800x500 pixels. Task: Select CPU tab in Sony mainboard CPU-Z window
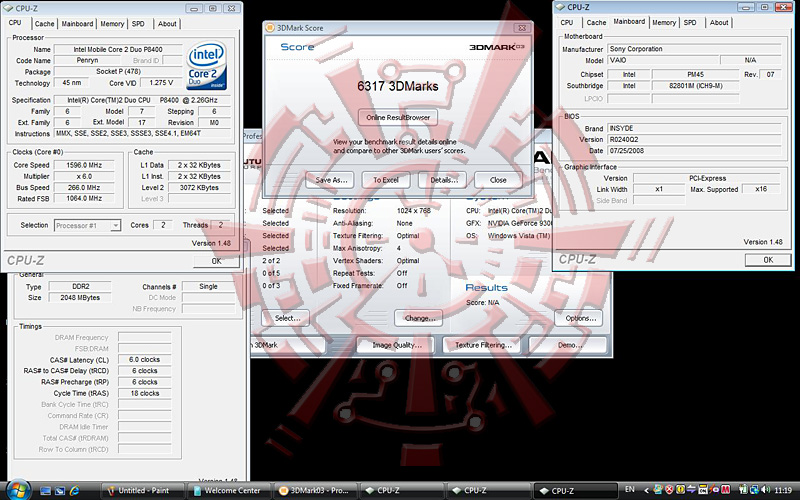point(567,22)
